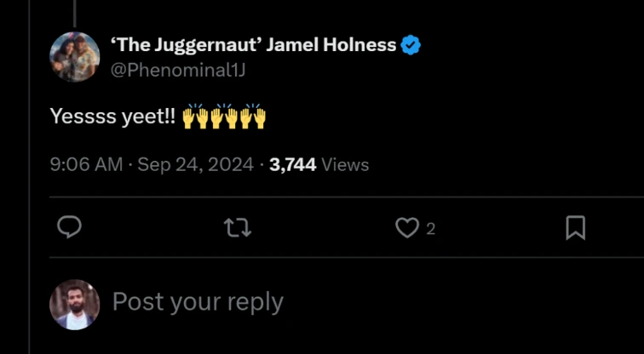Visit the @Phenominal1J handle

tap(178, 70)
